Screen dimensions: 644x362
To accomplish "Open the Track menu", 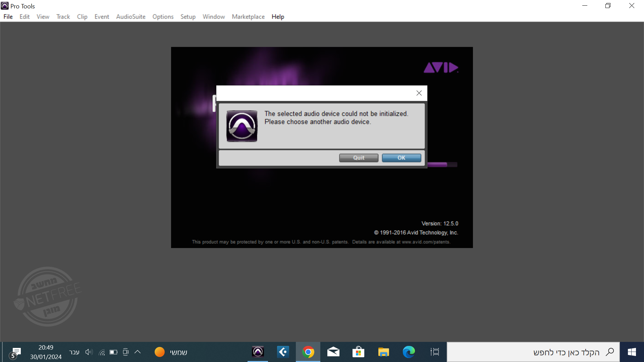I will [63, 17].
